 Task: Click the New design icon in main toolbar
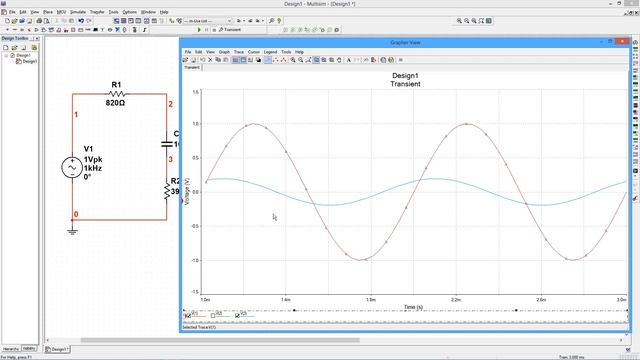click(7, 21)
